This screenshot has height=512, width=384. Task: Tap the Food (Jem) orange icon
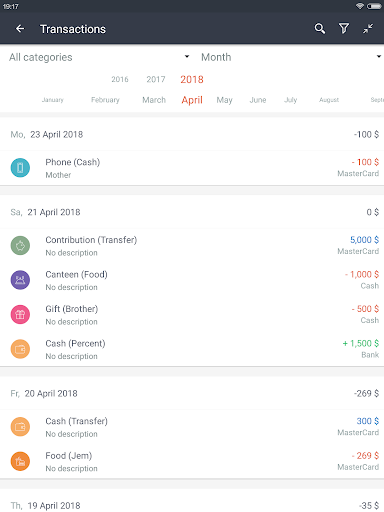click(x=20, y=461)
